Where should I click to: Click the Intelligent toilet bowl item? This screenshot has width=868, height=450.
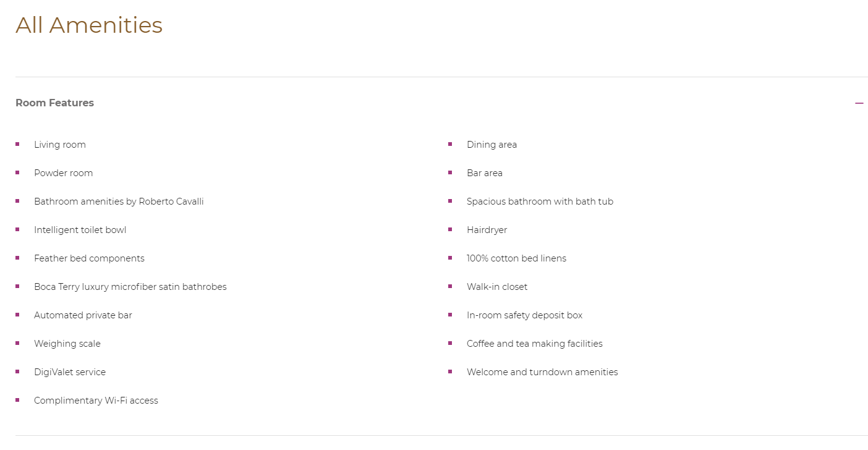point(80,230)
